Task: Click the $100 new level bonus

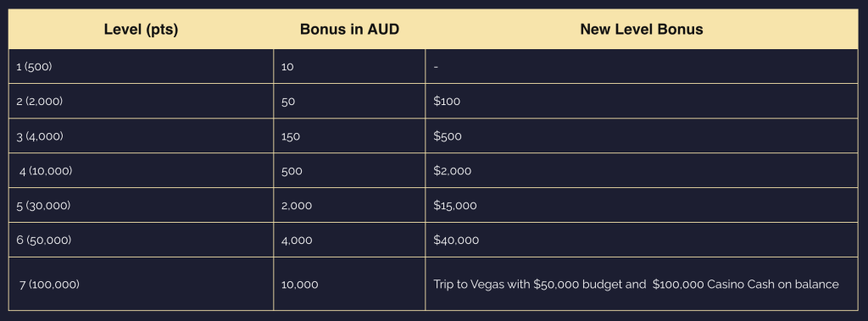Action: coord(447,102)
